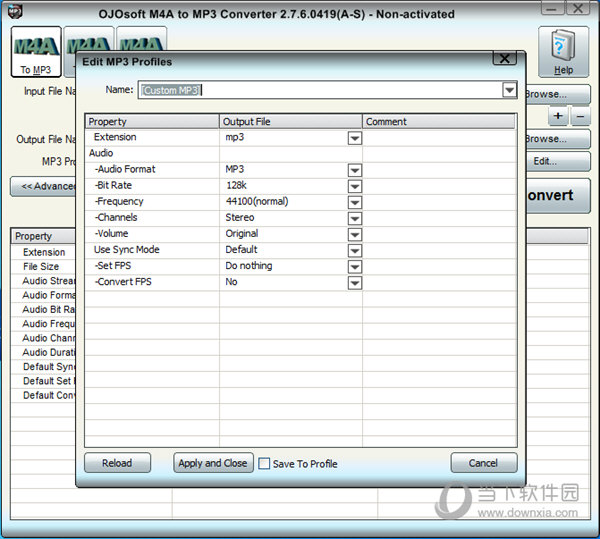The height and width of the screenshot is (539, 600).
Task: Click the -Set FPS property label
Action: (113, 266)
